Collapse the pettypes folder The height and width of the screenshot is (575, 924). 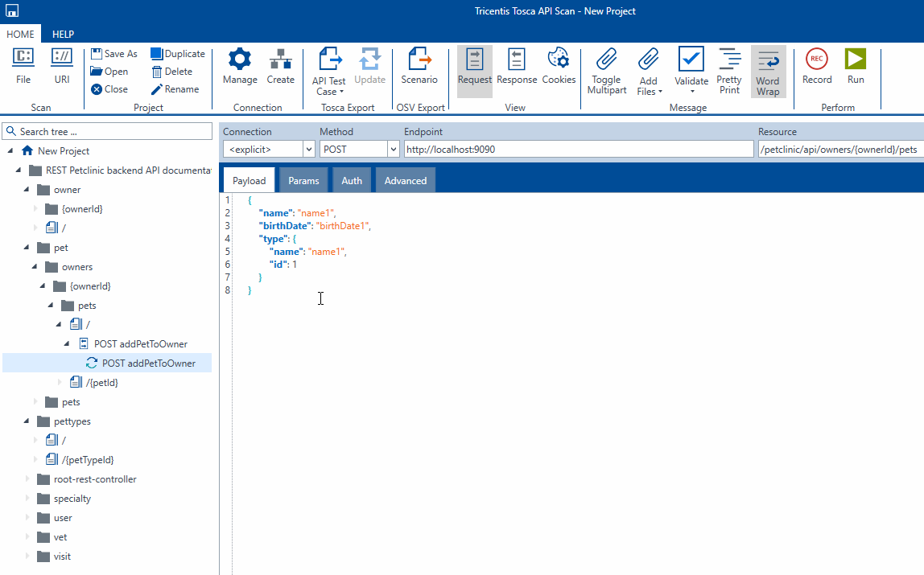pos(27,421)
